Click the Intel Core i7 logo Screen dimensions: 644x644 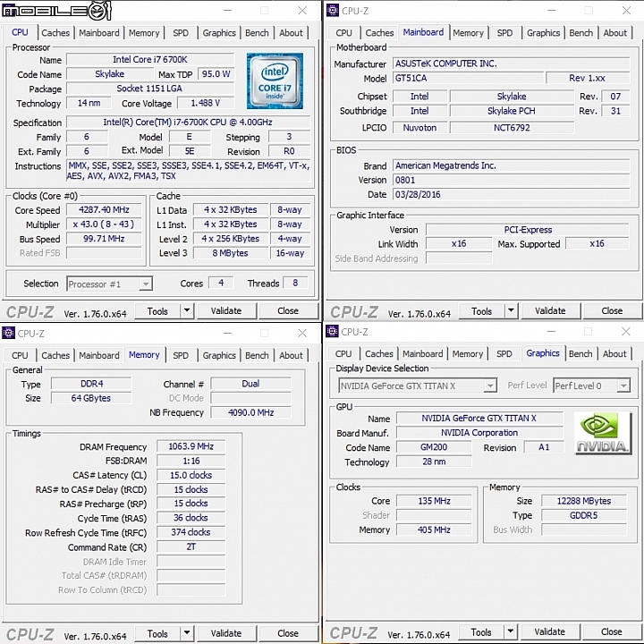pyautogui.click(x=275, y=80)
